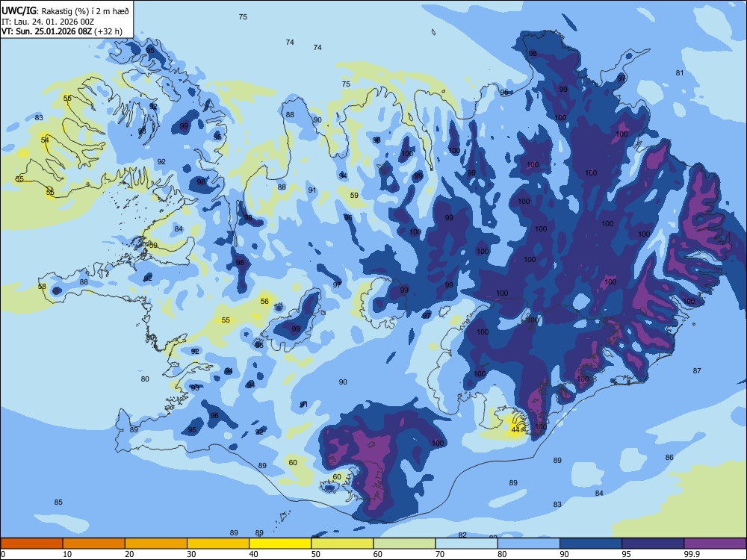Click the dark orange 0–10 legend swatch
Screen dimensions: 747x560
point(31,544)
